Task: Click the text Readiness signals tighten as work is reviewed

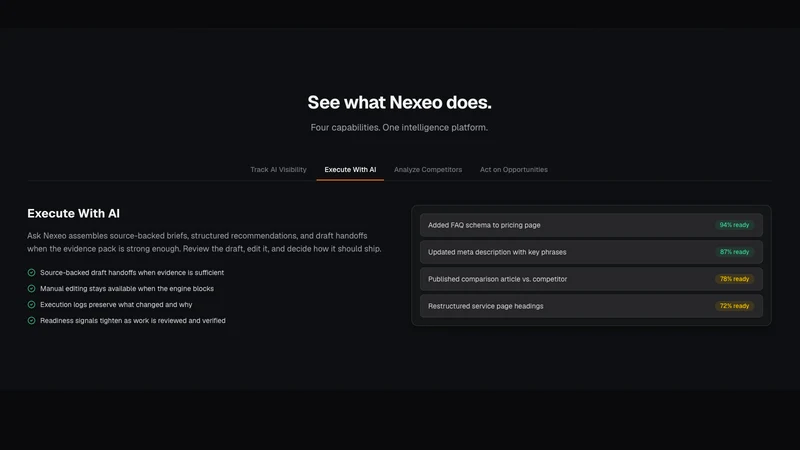Action: pyautogui.click(x=133, y=320)
